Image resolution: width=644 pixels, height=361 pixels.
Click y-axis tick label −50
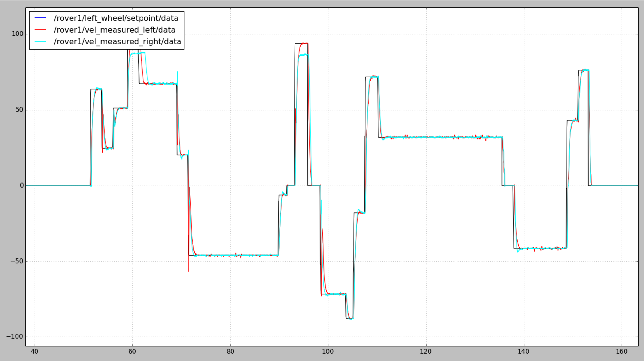(17, 261)
